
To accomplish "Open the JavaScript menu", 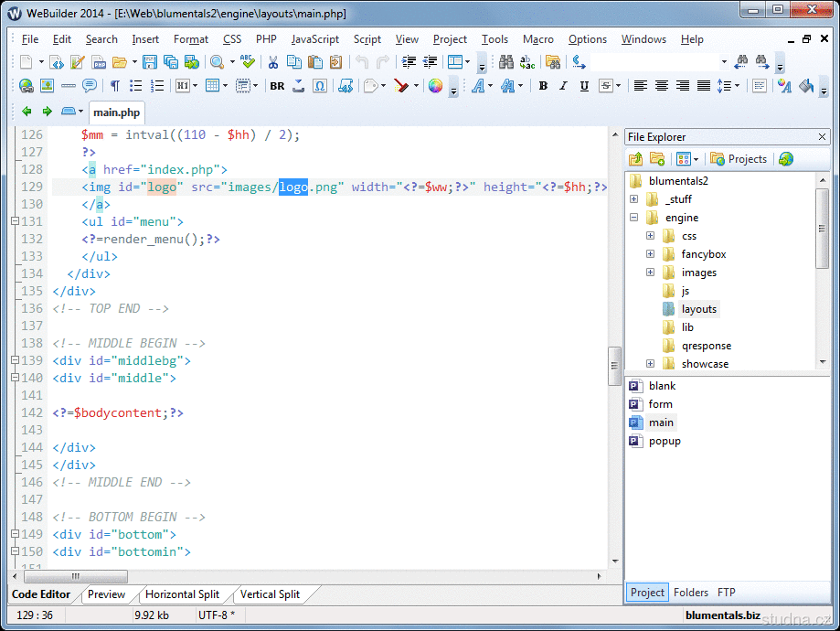I will (x=314, y=39).
